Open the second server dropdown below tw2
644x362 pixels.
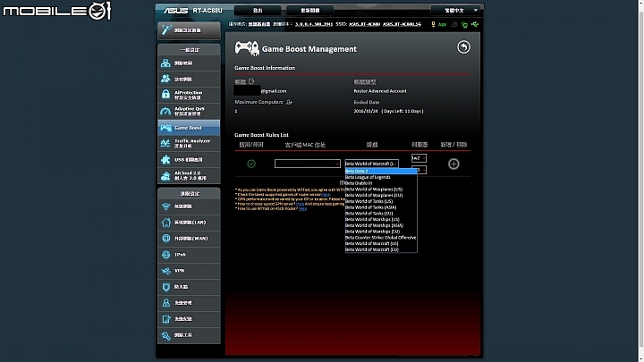click(x=422, y=170)
